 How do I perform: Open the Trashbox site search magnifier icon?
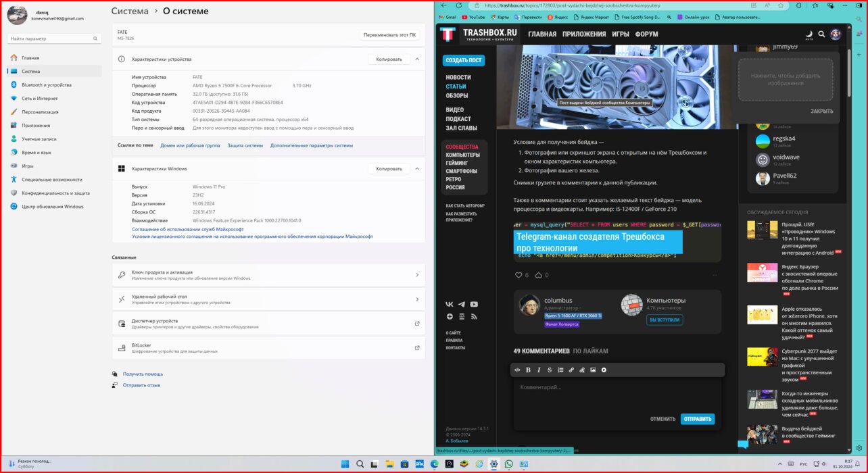822,34
